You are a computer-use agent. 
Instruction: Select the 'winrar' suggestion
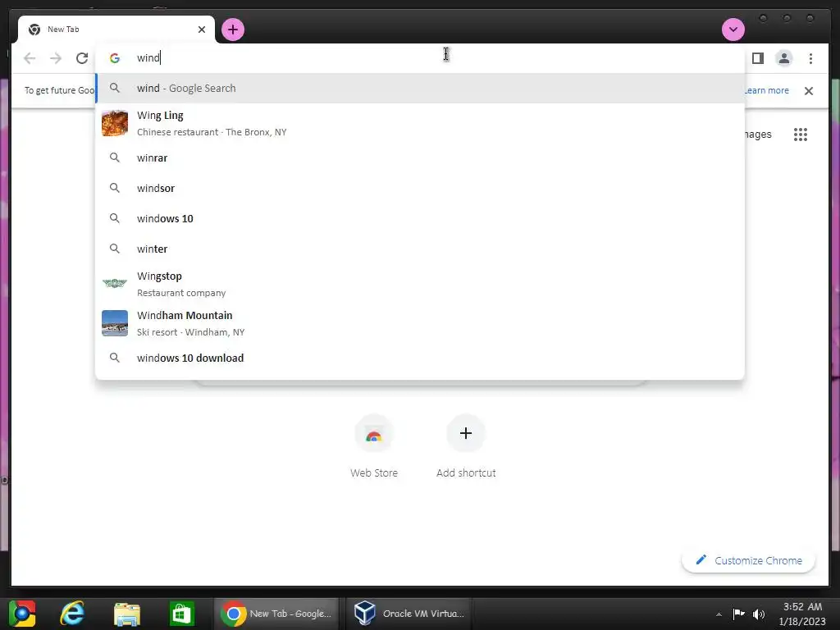click(x=420, y=158)
